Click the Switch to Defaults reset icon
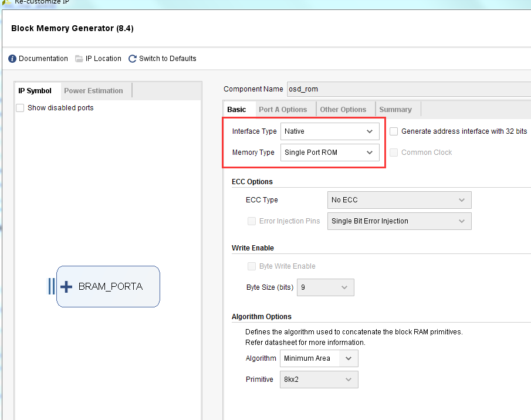 pyautogui.click(x=133, y=59)
